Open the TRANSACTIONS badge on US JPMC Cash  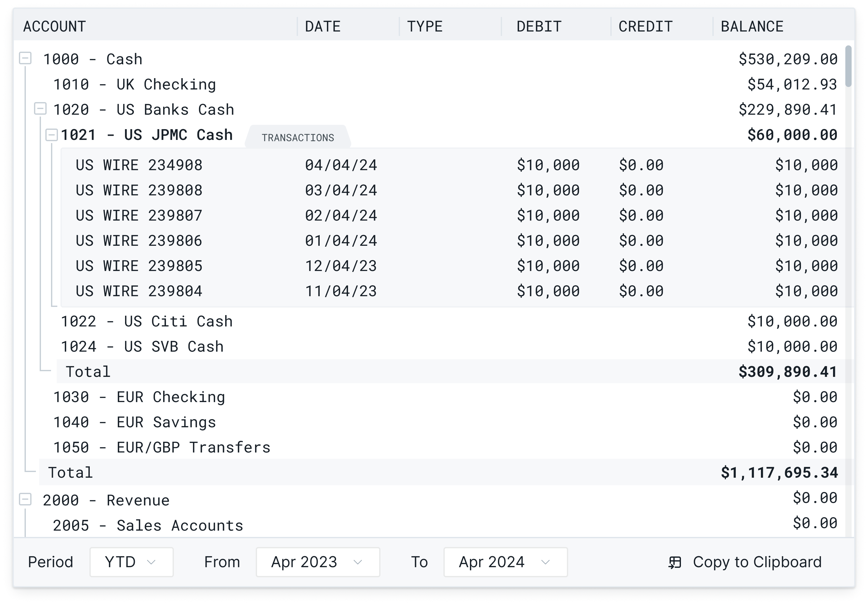click(299, 137)
